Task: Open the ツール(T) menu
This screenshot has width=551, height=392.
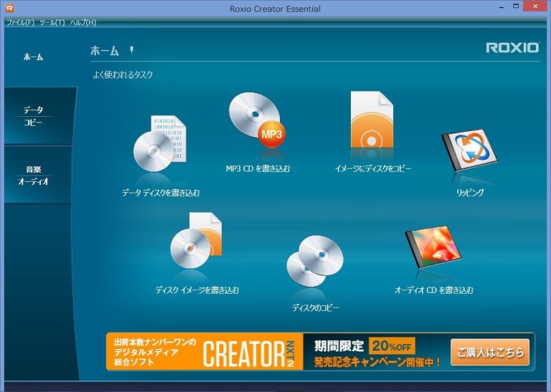Action: (x=52, y=22)
